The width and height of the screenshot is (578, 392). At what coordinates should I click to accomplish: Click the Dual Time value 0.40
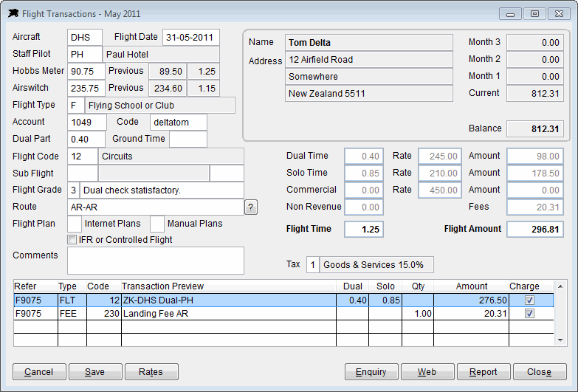pos(364,156)
